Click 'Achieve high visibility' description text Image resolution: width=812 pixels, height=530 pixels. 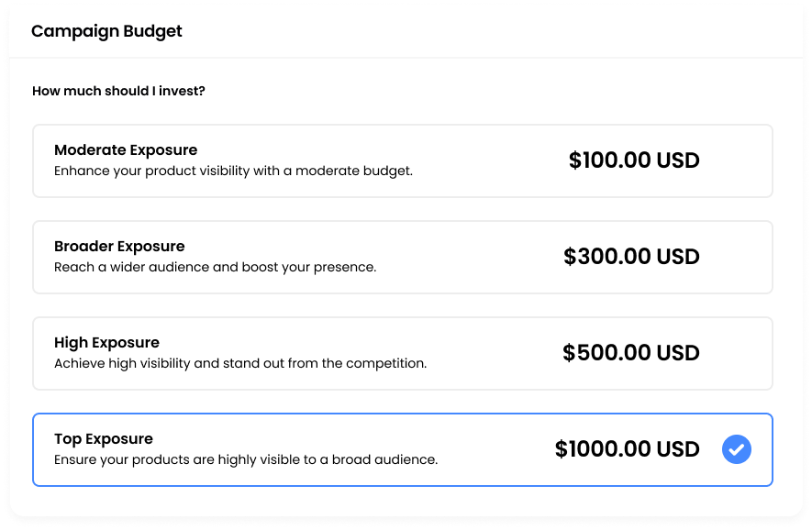click(x=240, y=363)
